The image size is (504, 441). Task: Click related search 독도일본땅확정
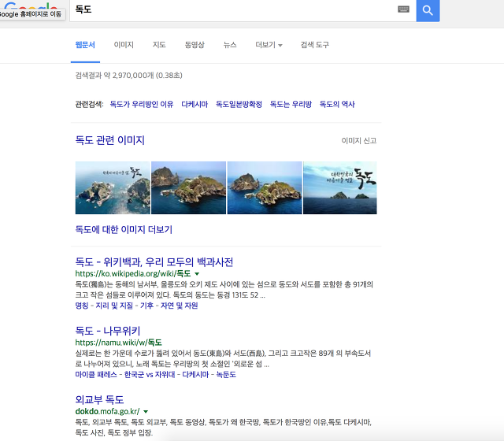(x=239, y=104)
